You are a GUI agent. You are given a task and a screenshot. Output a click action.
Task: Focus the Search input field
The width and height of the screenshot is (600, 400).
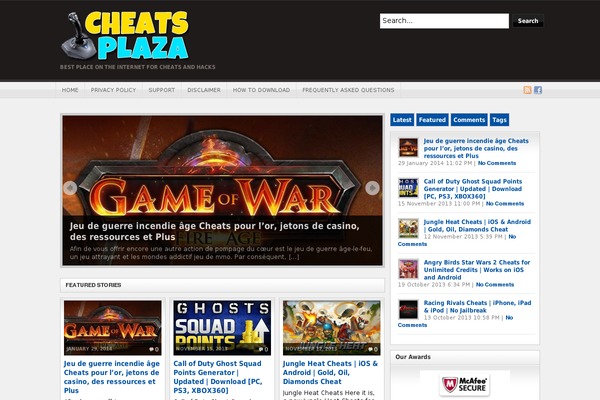444,21
